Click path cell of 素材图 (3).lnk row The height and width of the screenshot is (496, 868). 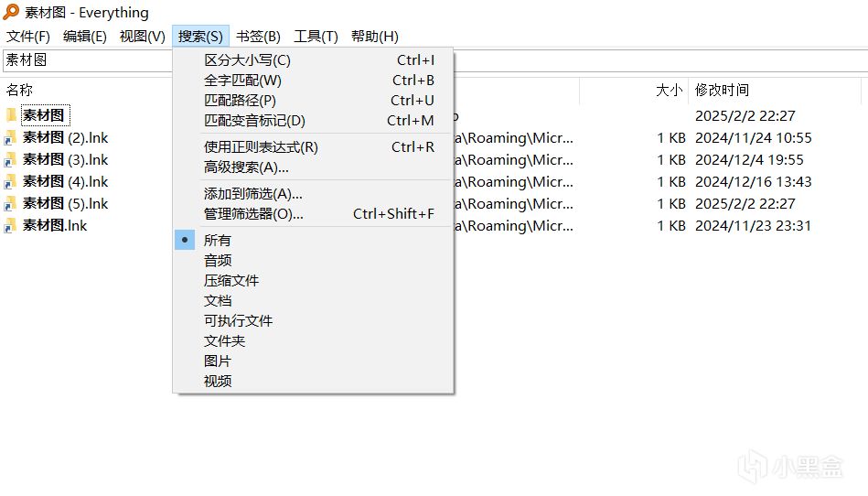[514, 160]
